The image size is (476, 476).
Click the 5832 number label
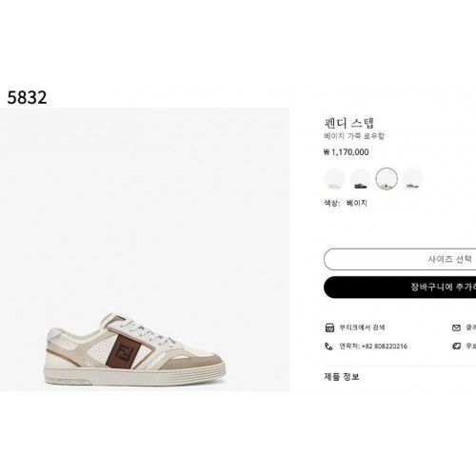[x=27, y=97]
